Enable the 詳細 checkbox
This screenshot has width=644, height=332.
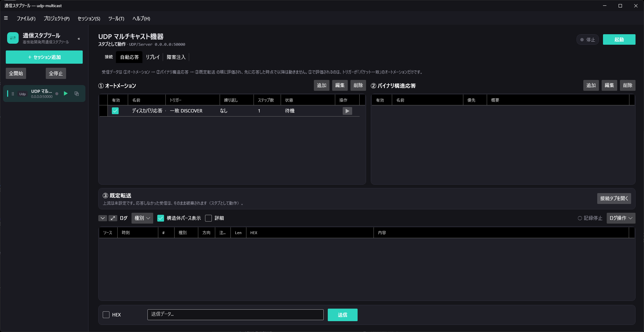208,218
